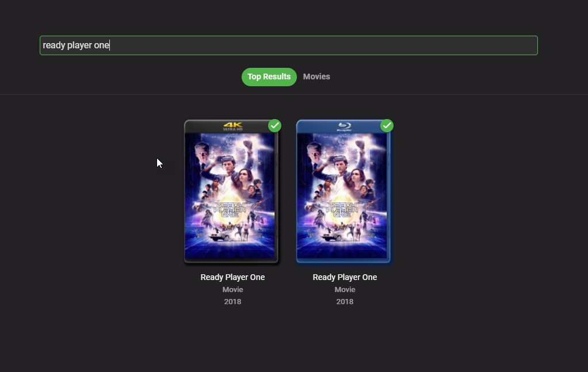Click the Blu-ray logo on the second cover

pos(344,126)
